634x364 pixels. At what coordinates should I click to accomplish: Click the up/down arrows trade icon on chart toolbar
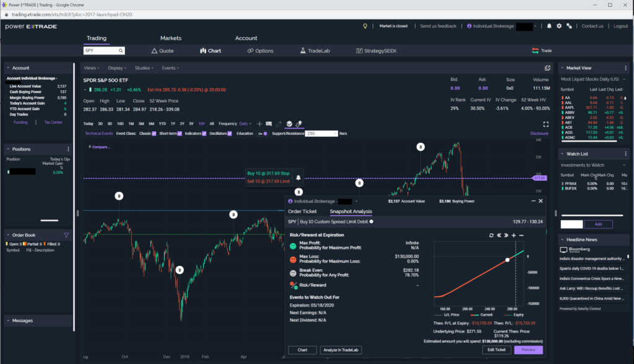point(299,124)
